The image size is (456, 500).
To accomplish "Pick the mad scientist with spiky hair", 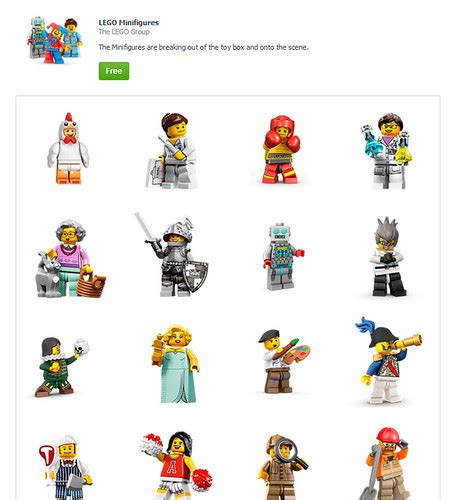I will coord(388,257).
